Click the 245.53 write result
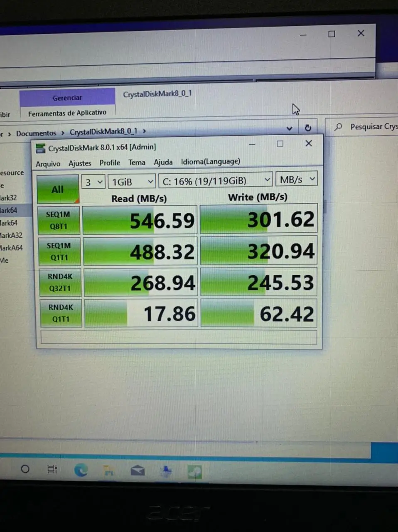Image resolution: width=398 pixels, height=532 pixels. [x=259, y=282]
